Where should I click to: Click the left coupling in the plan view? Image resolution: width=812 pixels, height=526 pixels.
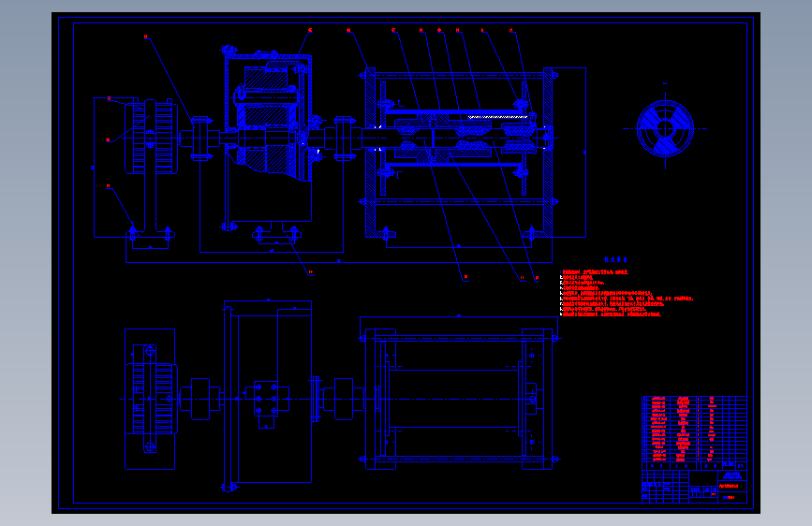tap(199, 399)
